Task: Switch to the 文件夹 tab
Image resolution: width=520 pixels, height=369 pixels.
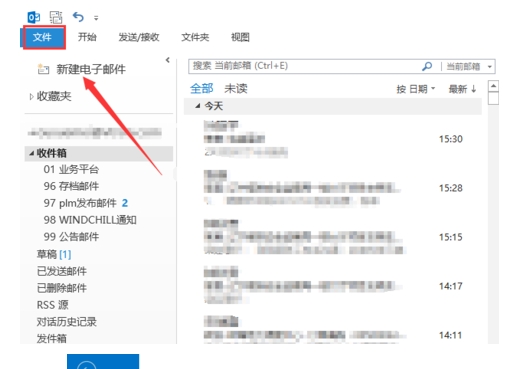Action: (x=195, y=37)
